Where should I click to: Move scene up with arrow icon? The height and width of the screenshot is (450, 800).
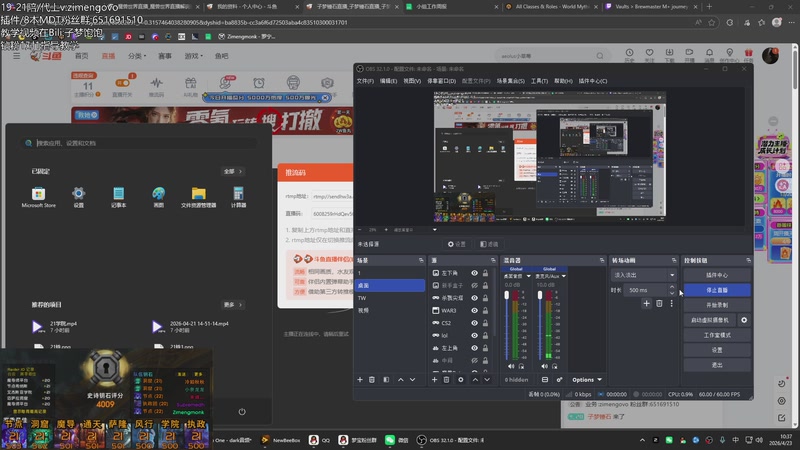point(401,380)
